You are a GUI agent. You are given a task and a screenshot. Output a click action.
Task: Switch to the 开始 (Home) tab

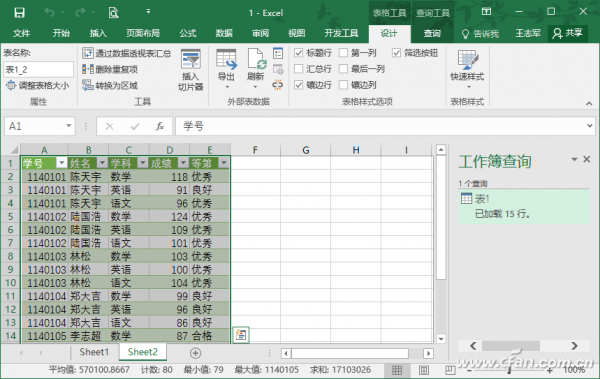[x=61, y=33]
